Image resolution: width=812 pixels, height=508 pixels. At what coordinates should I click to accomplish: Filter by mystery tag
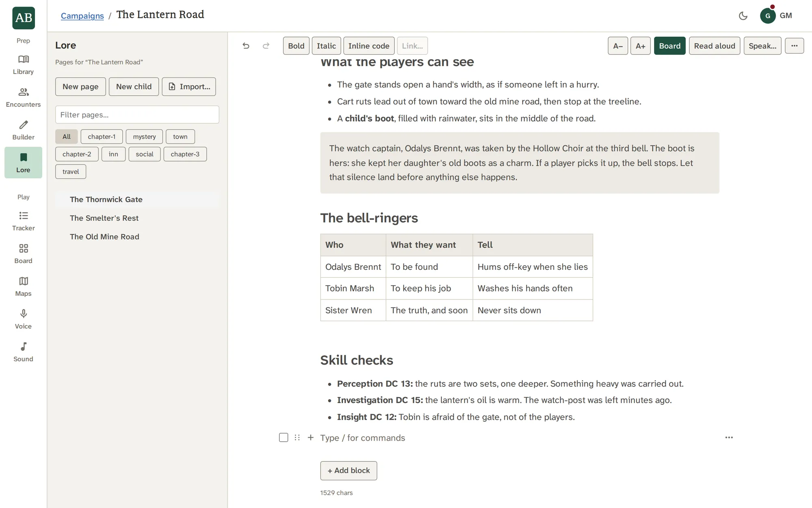(144, 137)
